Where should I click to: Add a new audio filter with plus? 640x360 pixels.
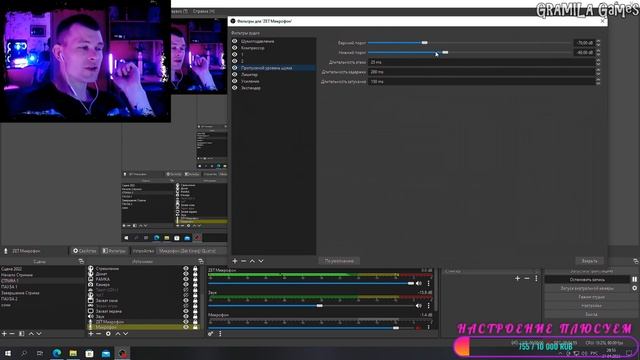point(235,261)
